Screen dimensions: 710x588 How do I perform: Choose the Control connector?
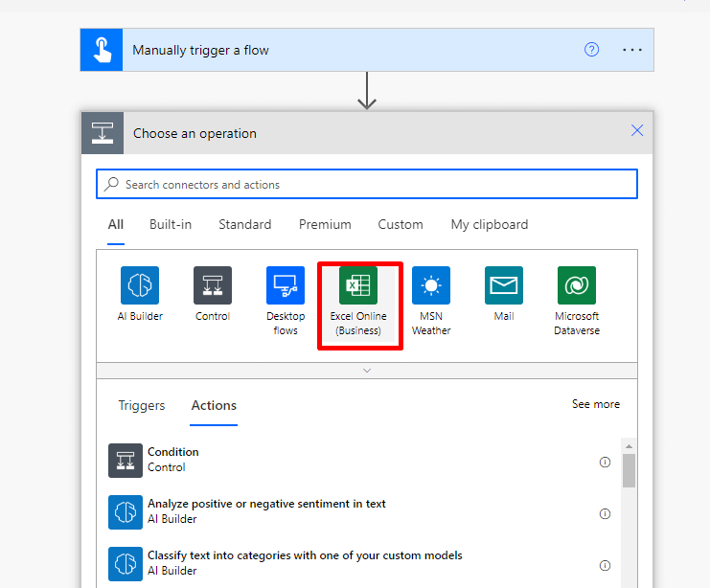[x=213, y=294]
